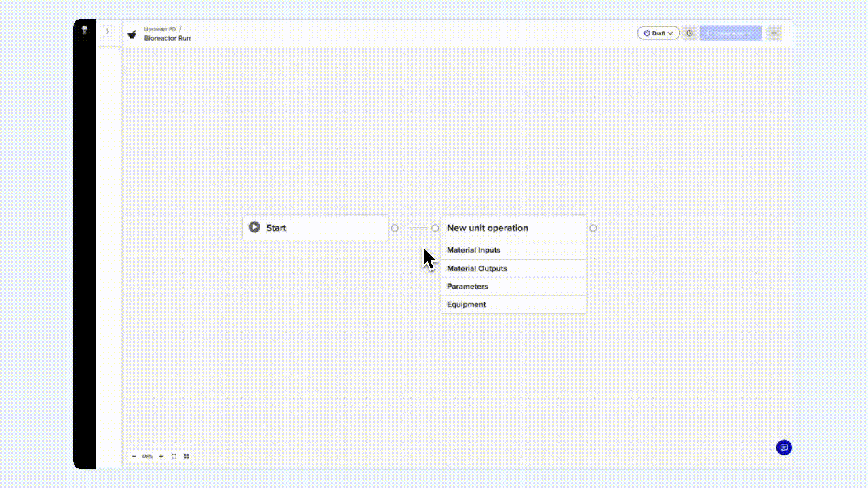Click the logo icon in black sidebar
Viewport: 868px width, 488px height.
point(85,30)
